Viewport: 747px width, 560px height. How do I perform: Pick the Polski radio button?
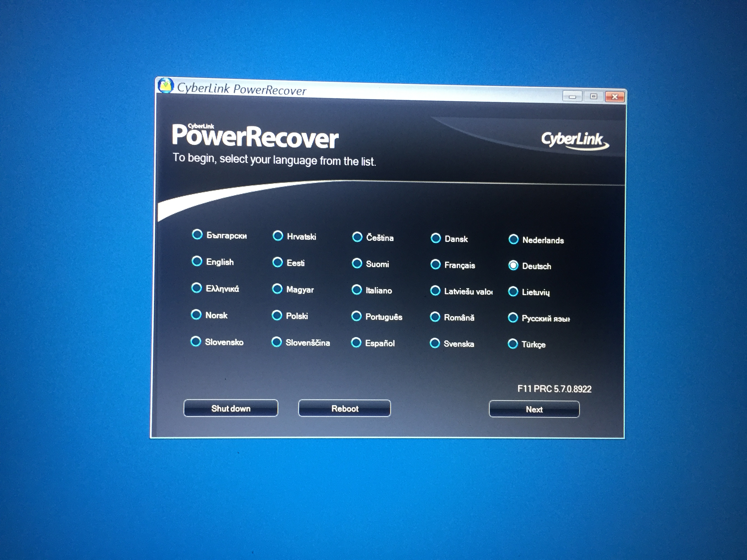(x=277, y=315)
